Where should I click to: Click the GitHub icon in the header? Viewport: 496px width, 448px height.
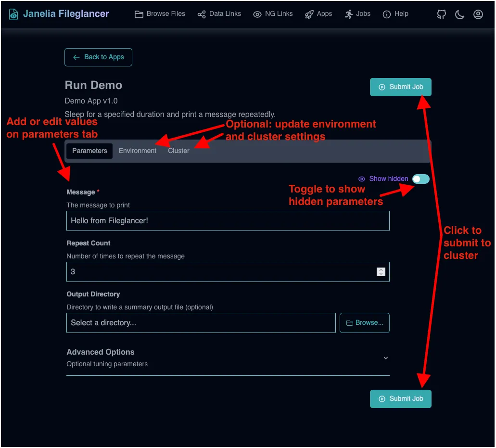[441, 14]
